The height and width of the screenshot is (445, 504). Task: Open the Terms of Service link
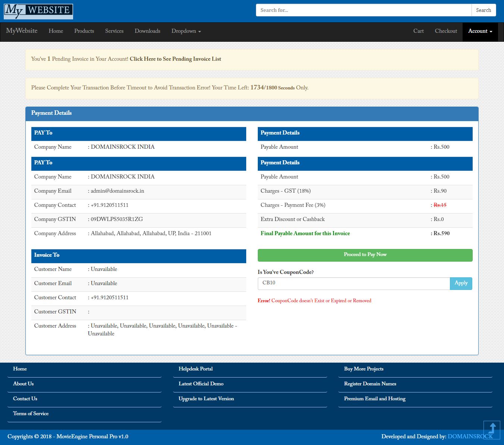(31, 414)
